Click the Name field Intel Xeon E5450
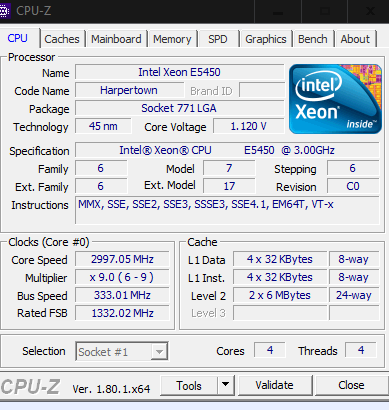This screenshot has width=389, height=410. (180, 72)
